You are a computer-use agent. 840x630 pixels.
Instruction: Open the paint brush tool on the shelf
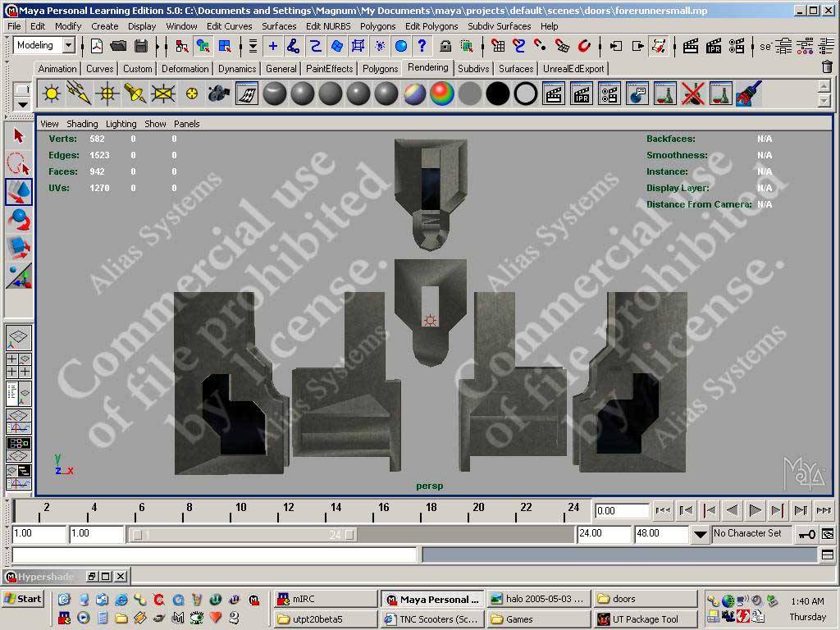(x=748, y=94)
